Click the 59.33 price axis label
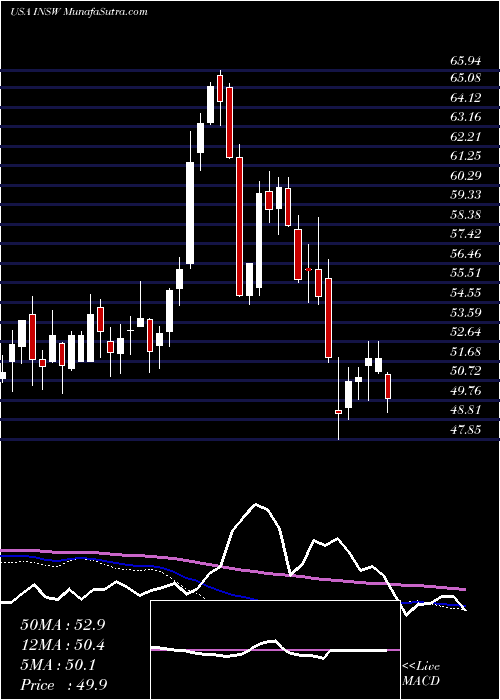The image size is (500, 700). (465, 195)
